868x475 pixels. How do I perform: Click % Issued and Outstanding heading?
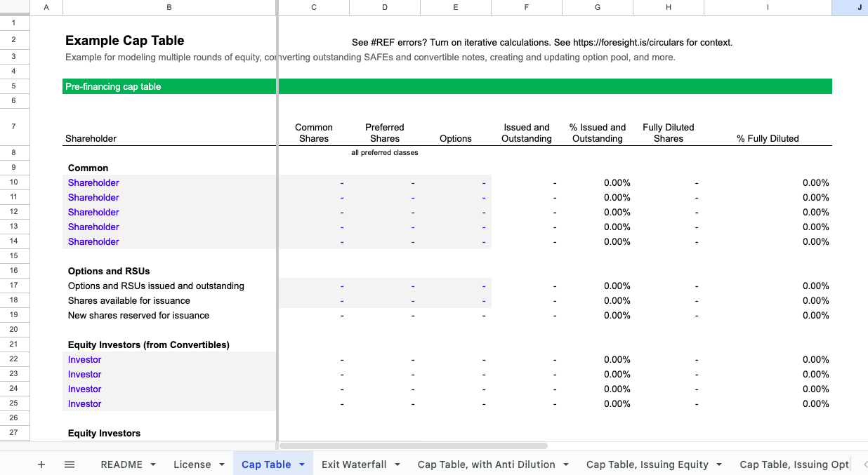[598, 133]
